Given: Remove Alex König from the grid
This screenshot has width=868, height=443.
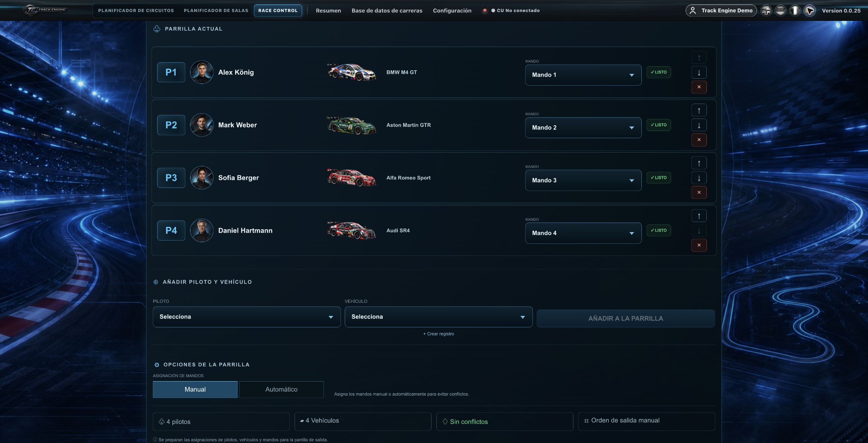Looking at the screenshot, I should tap(699, 87).
